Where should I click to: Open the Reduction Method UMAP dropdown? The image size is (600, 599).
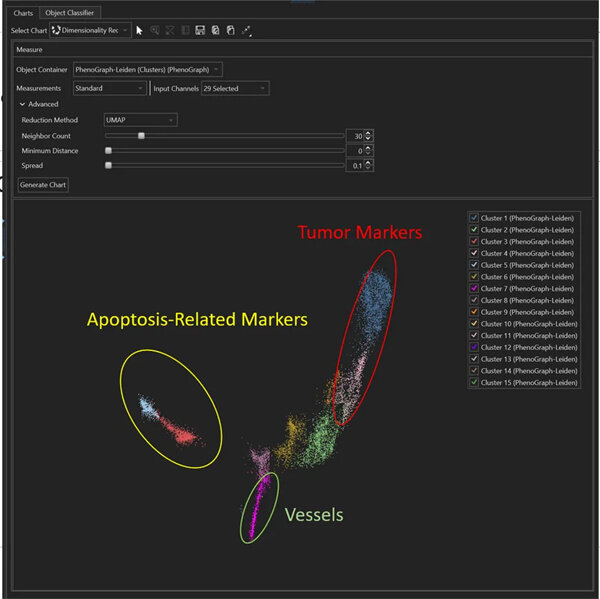140,120
